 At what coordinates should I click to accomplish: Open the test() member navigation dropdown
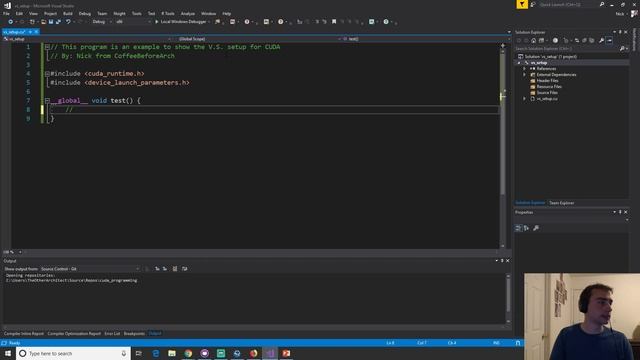click(425, 39)
